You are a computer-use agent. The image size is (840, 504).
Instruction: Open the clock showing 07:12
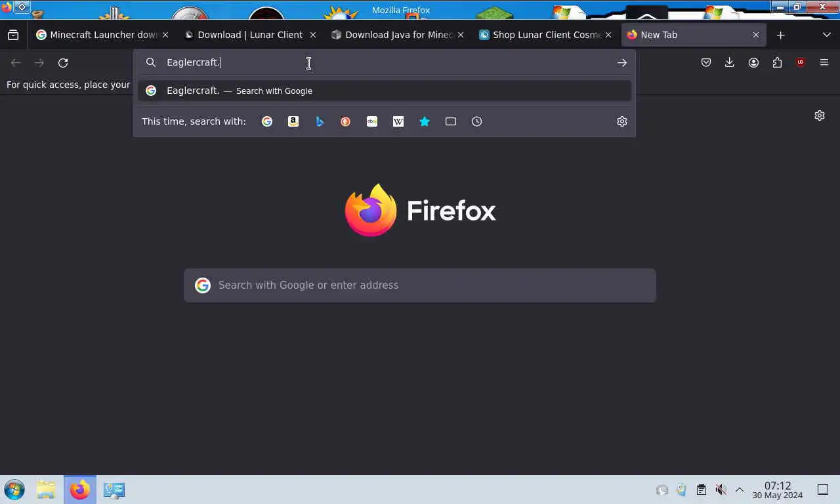click(x=778, y=490)
